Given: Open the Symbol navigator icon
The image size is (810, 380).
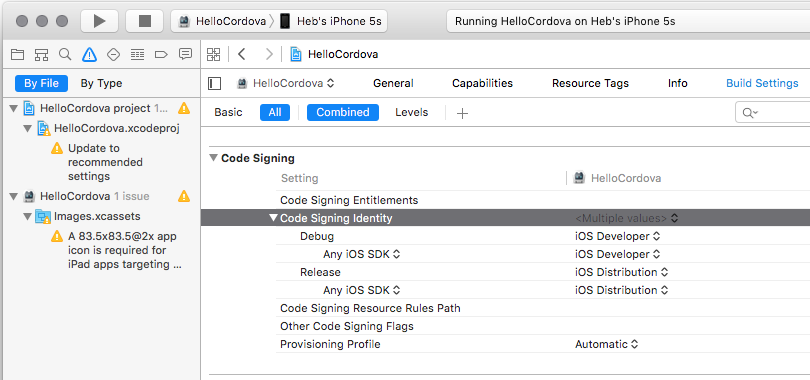Looking at the screenshot, I should (x=41, y=54).
